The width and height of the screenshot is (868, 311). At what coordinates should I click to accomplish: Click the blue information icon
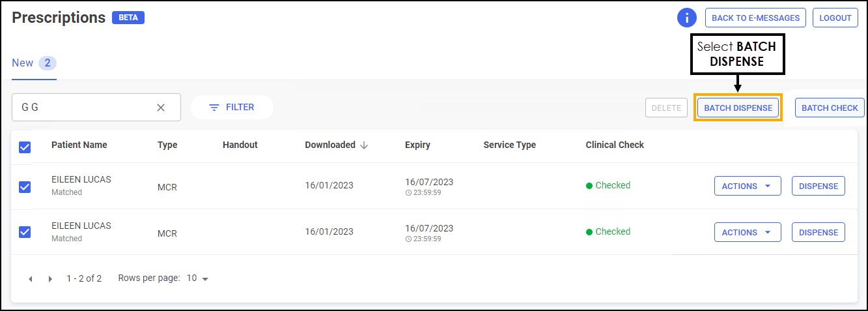687,18
